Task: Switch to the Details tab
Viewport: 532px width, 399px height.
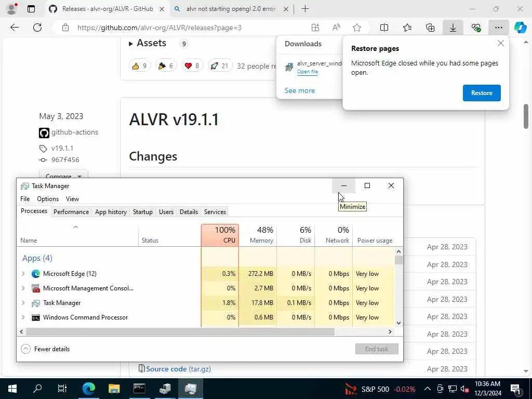Action: (189, 212)
